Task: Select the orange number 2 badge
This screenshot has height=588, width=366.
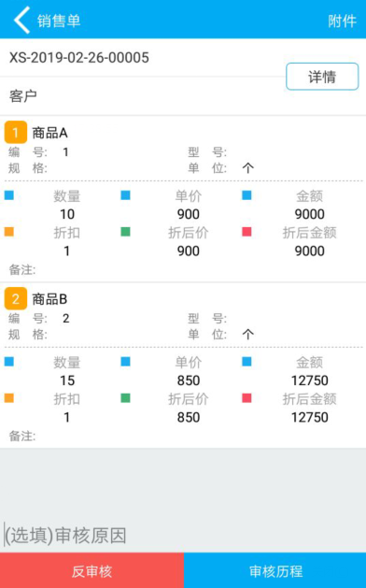Action: (16, 298)
